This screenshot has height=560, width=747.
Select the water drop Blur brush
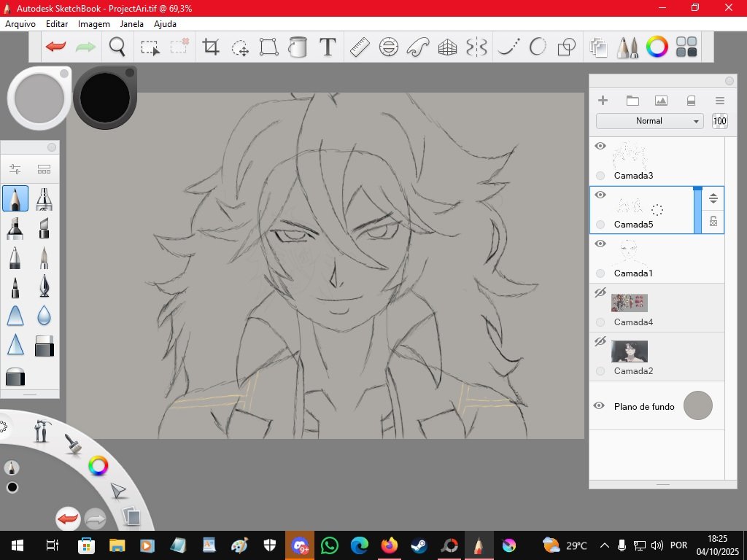[44, 315]
